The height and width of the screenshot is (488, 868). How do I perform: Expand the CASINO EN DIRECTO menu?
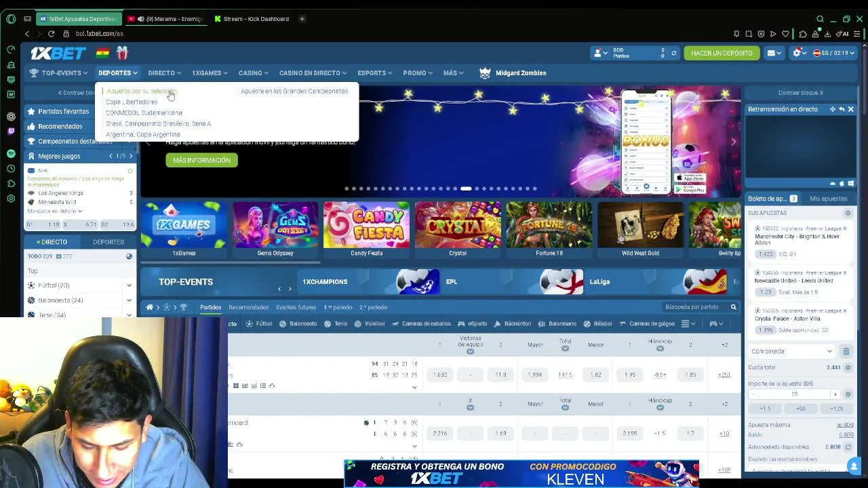[x=313, y=73]
